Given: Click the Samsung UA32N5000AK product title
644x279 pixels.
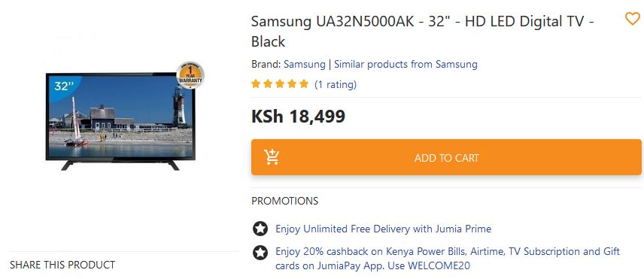Looking at the screenshot, I should (423, 31).
